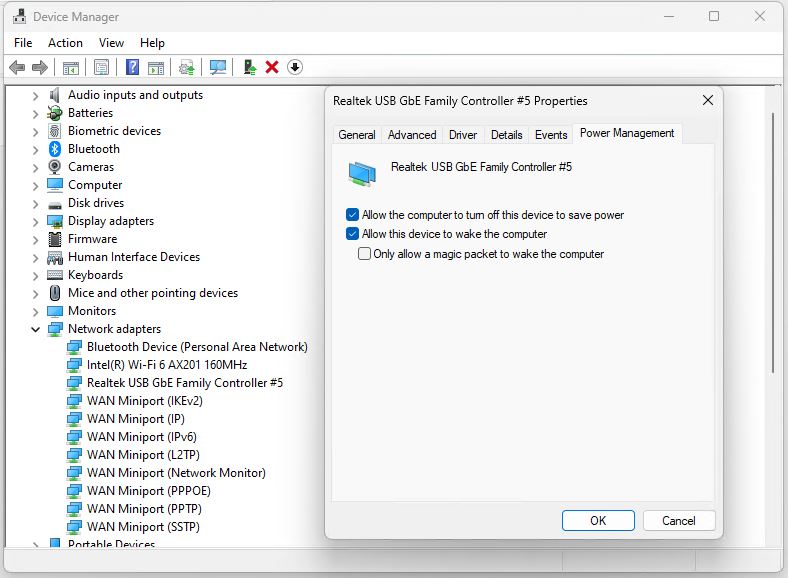Viewport: 788px width, 578px height.
Task: Select WAN Miniport (PPPOE)
Action: point(149,491)
